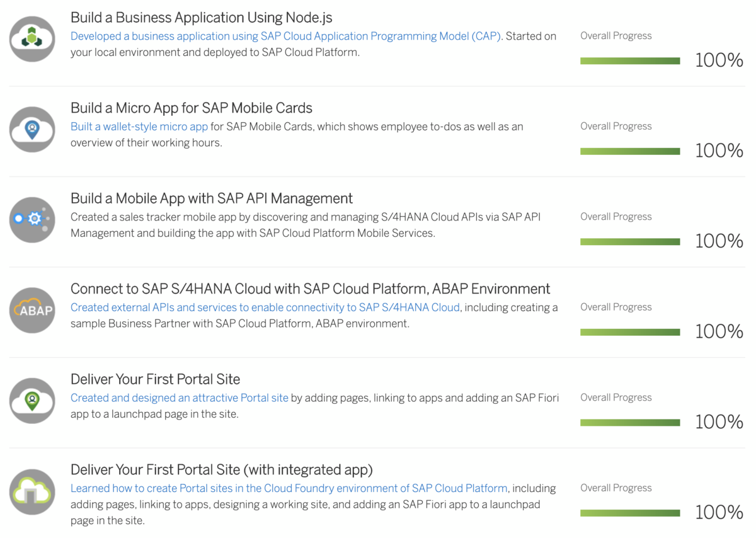Click the 100% value for the Mobile Cards mission

(719, 151)
